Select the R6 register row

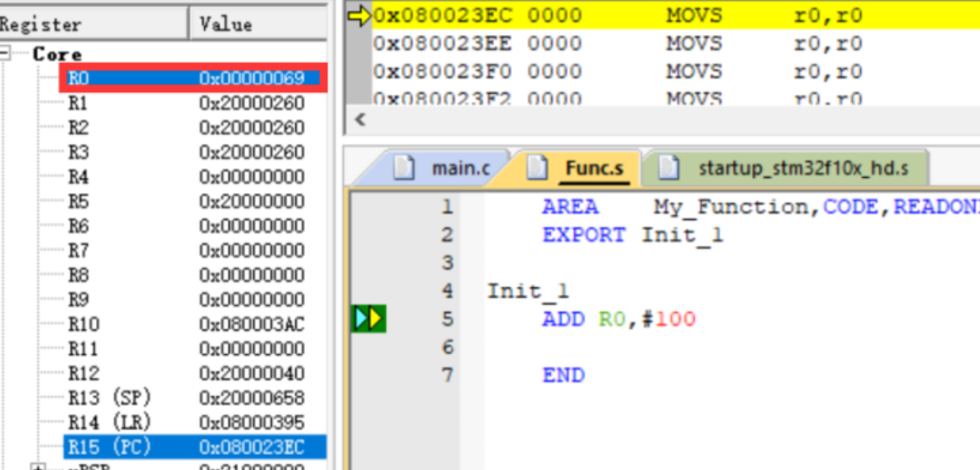pos(193,226)
